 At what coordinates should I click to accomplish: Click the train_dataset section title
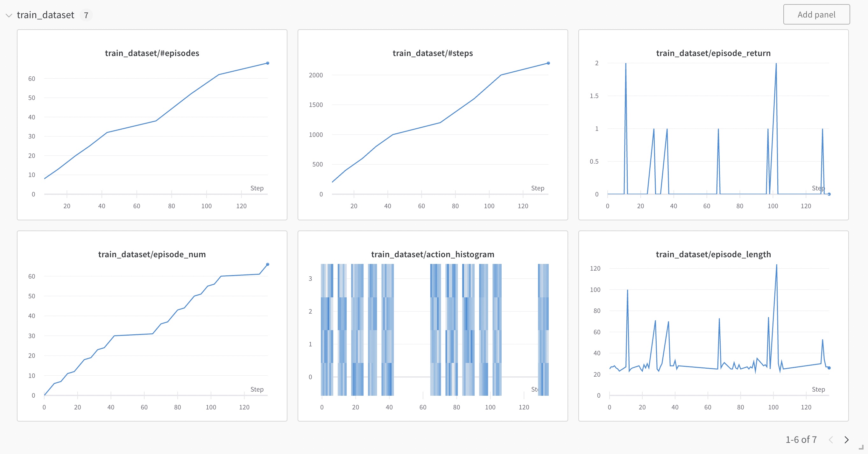[x=46, y=15]
